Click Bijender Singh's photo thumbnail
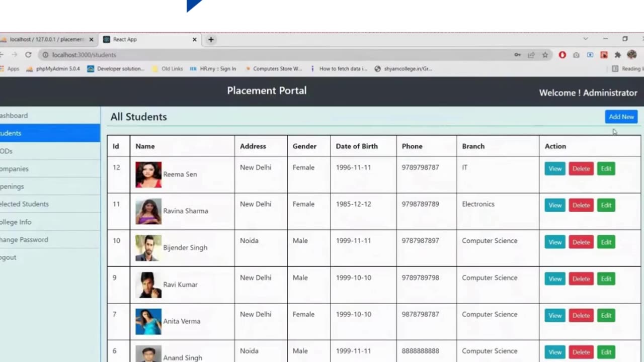644x362 pixels. pyautogui.click(x=148, y=248)
